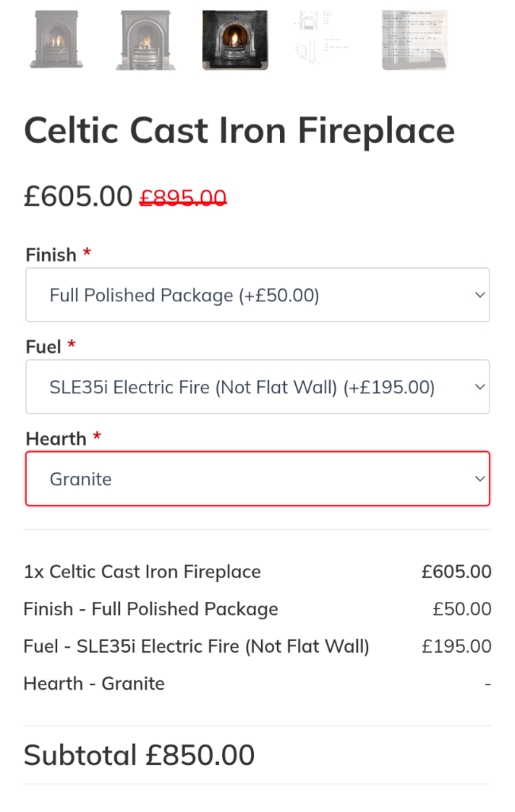Open the technical dimensions drawing thumbnail
Image resolution: width=515 pixels, height=812 pixels.
325,40
